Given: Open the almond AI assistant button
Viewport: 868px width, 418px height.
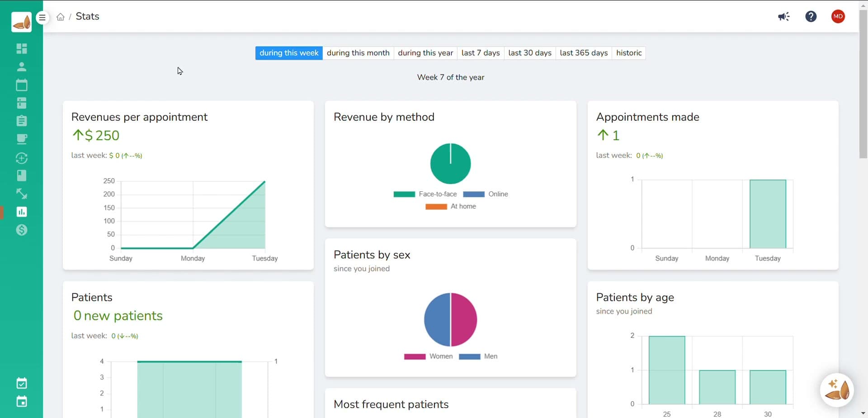Looking at the screenshot, I should click(837, 389).
